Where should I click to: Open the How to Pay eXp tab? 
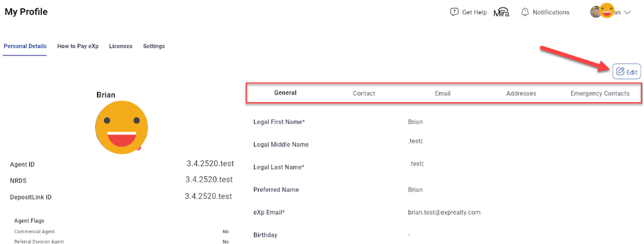pyautogui.click(x=78, y=46)
